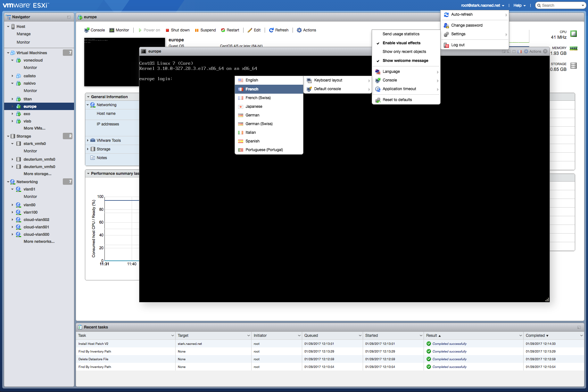Click the French flag keyboard icon in console titlebar
588x392 pixels.
[x=519, y=51]
